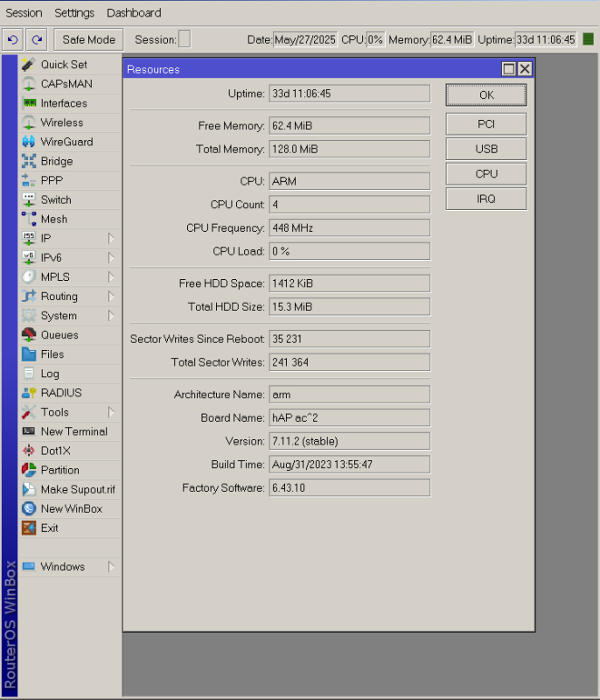Click the Free HDD Space field
This screenshot has width=600, height=700.
(x=350, y=283)
